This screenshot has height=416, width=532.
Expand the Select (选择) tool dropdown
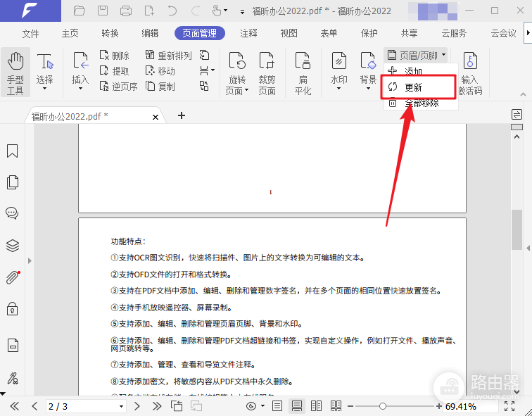click(44, 89)
